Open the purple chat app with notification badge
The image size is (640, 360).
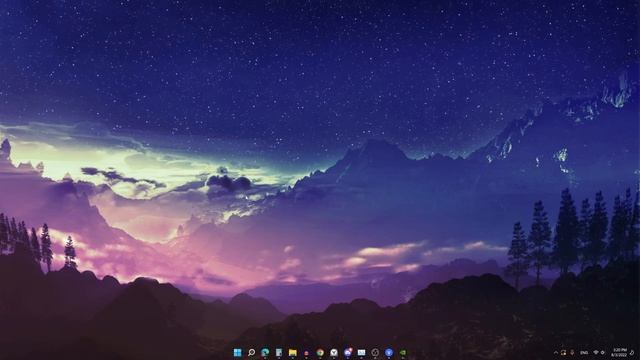tap(348, 352)
